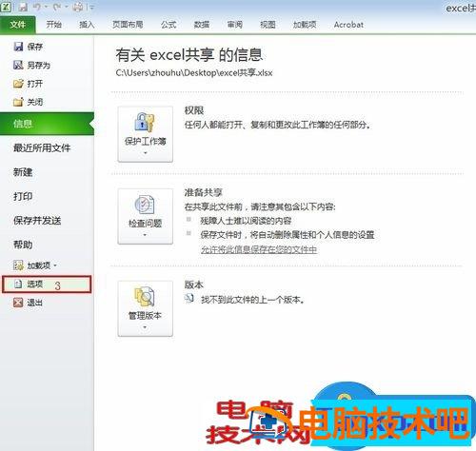
Task: Expand the 保护工作簿 dropdown arrow
Action: click(146, 153)
